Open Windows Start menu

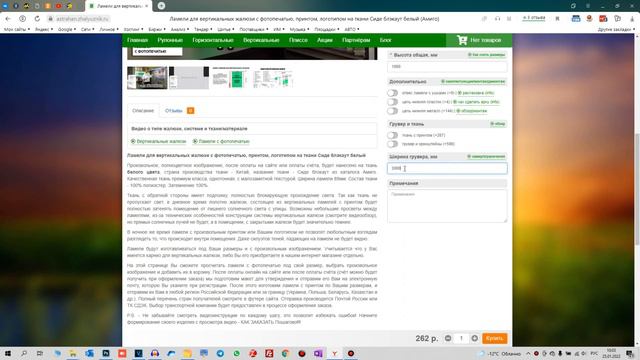[7, 353]
